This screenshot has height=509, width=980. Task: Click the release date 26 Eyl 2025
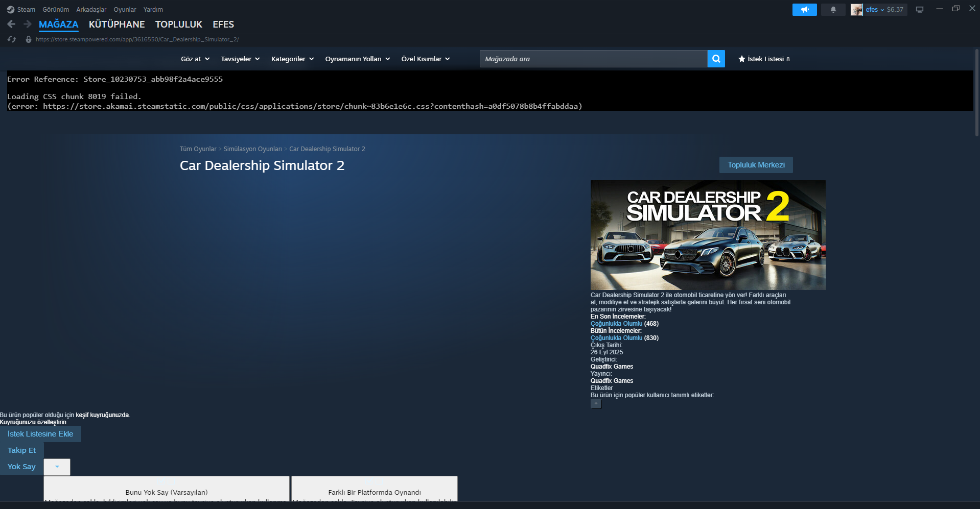(607, 352)
